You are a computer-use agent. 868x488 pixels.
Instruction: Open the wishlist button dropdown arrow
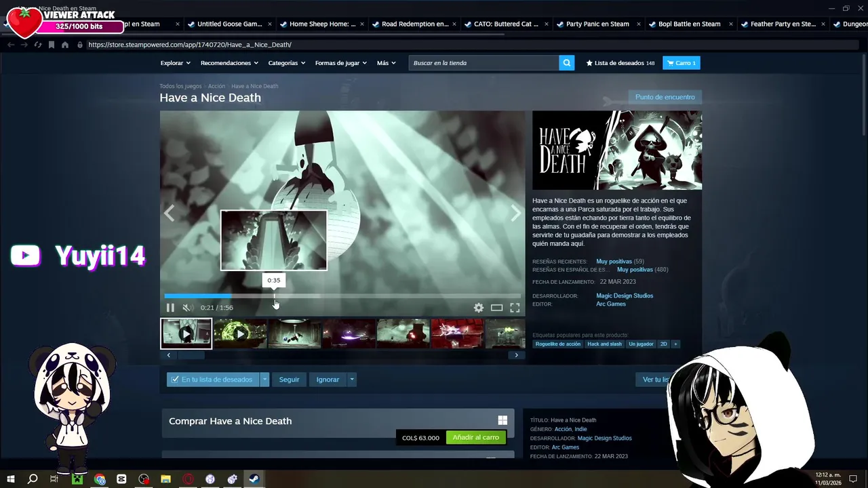pos(264,380)
